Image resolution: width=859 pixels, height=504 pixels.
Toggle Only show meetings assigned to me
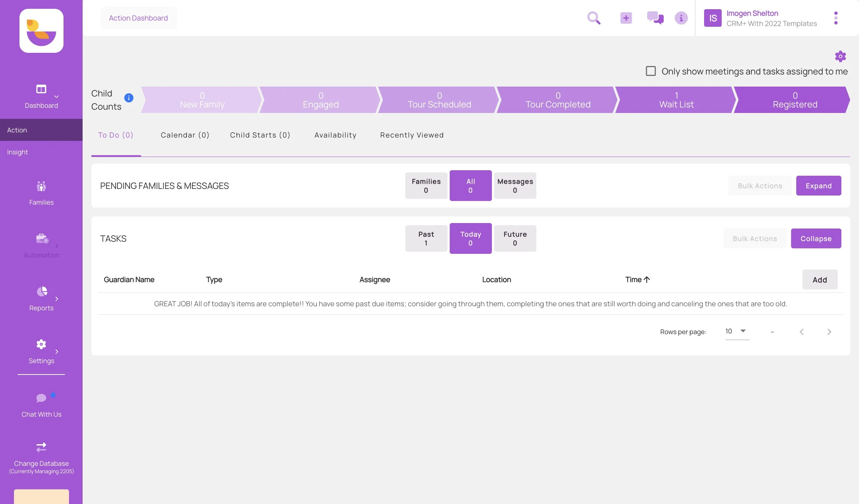coord(651,71)
